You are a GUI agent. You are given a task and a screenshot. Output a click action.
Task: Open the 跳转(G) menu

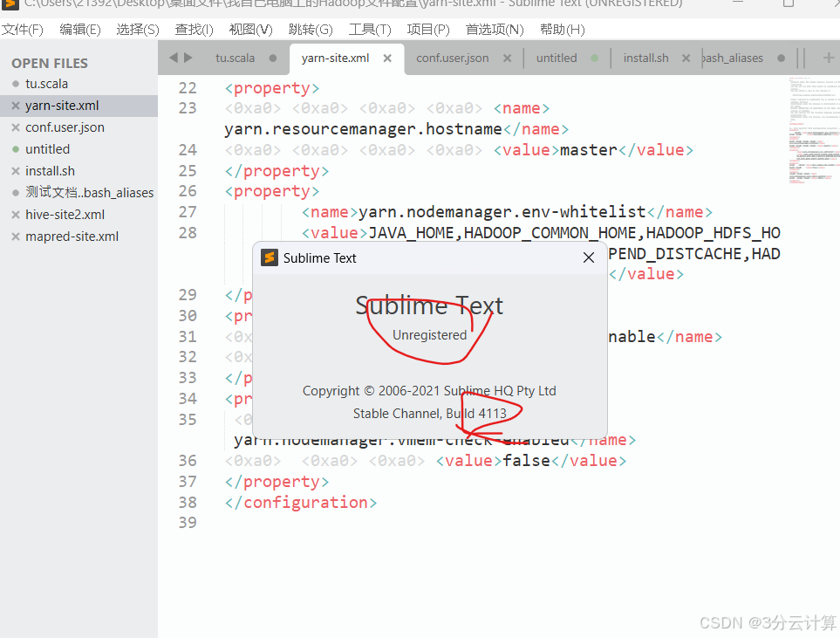click(311, 30)
